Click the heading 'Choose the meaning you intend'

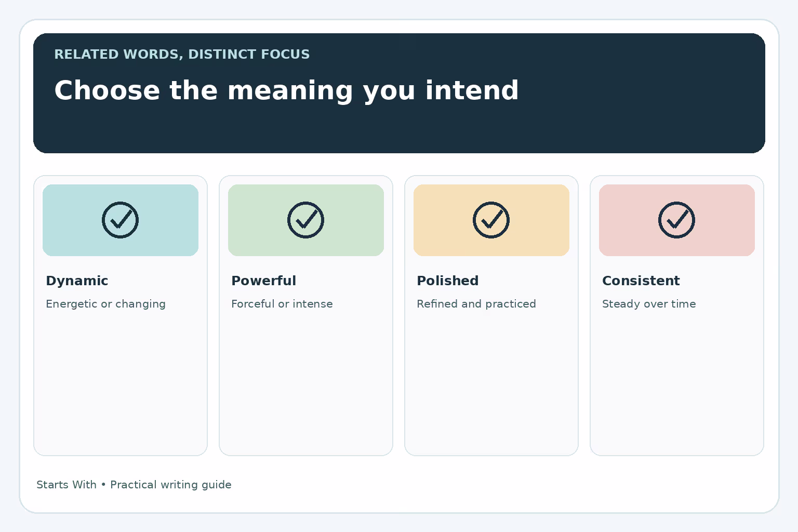(x=286, y=90)
